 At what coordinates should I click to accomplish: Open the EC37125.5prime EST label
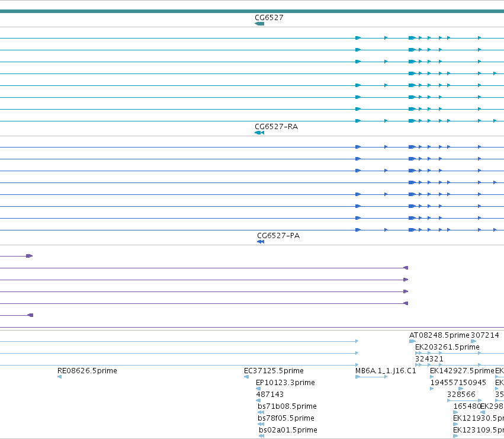[274, 371]
